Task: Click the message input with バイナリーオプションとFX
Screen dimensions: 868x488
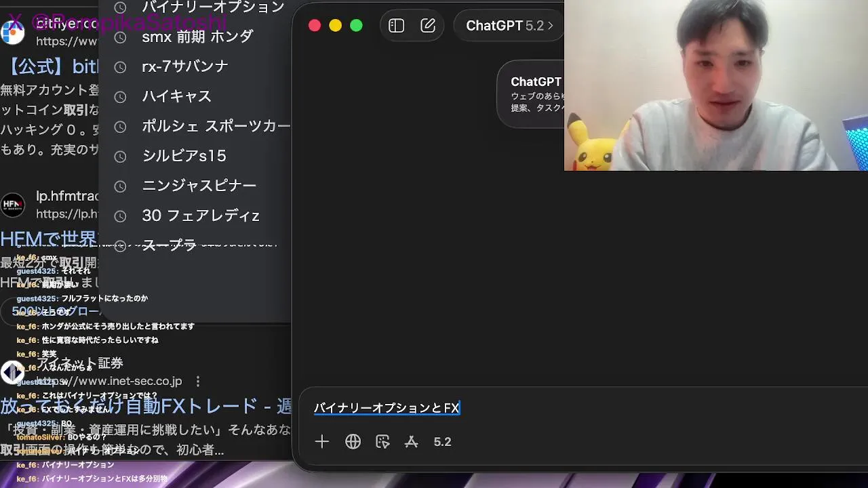Action: (387, 407)
